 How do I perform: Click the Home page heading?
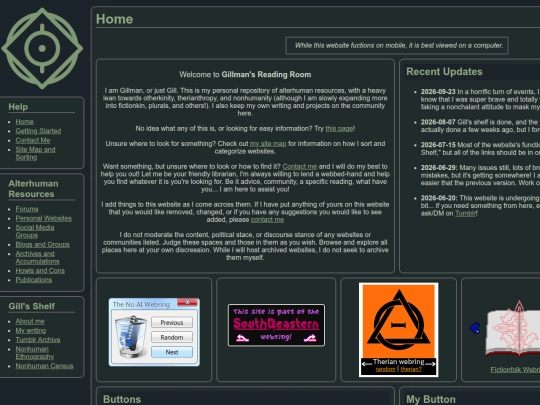click(x=114, y=19)
